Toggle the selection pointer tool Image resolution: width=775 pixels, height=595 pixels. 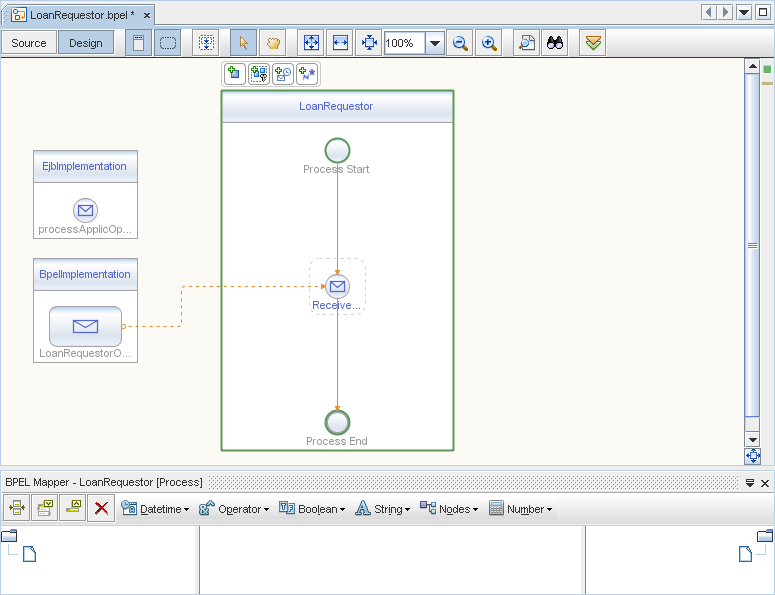pyautogui.click(x=243, y=43)
